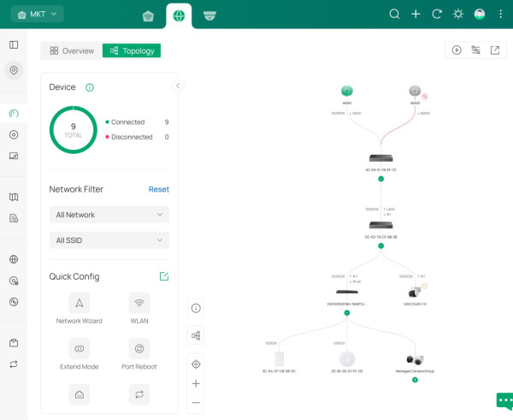Collapse the left device panel
513x420 pixels.
(178, 86)
